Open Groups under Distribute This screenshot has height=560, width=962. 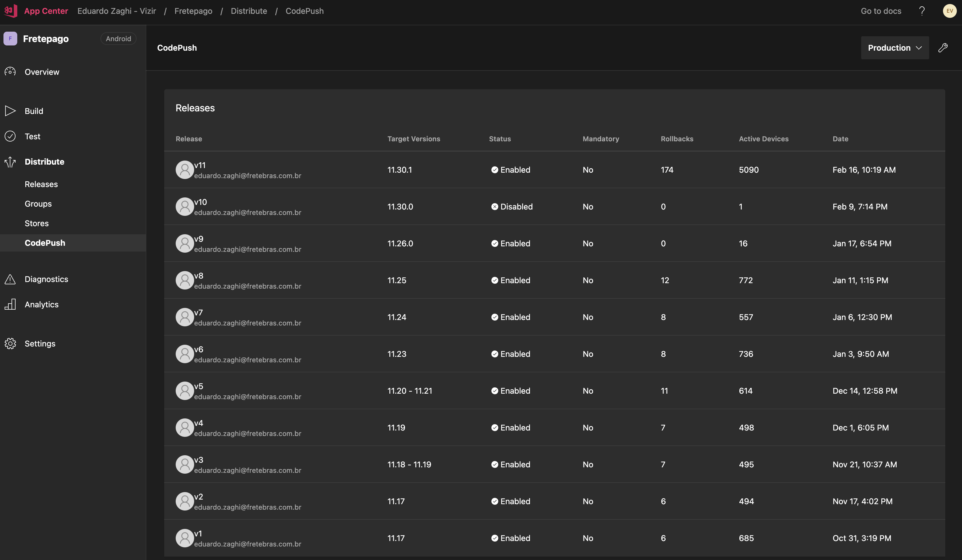(x=38, y=204)
